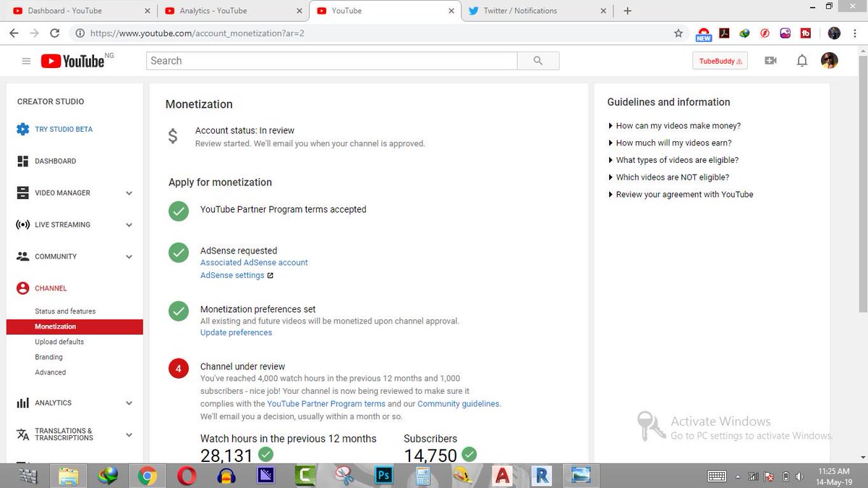Open the YouTube account avatar menu
Screen dimensions: 868x488
pos(830,61)
